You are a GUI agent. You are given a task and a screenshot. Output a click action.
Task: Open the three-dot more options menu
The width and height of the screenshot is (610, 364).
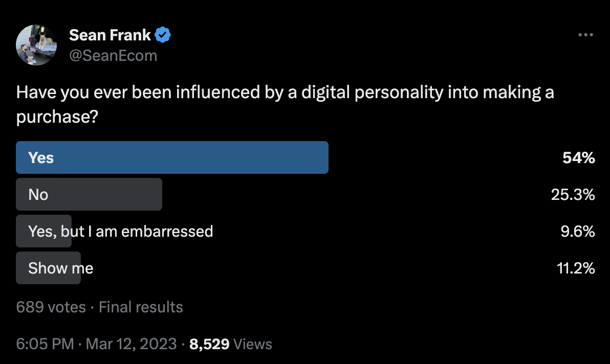pos(585,35)
